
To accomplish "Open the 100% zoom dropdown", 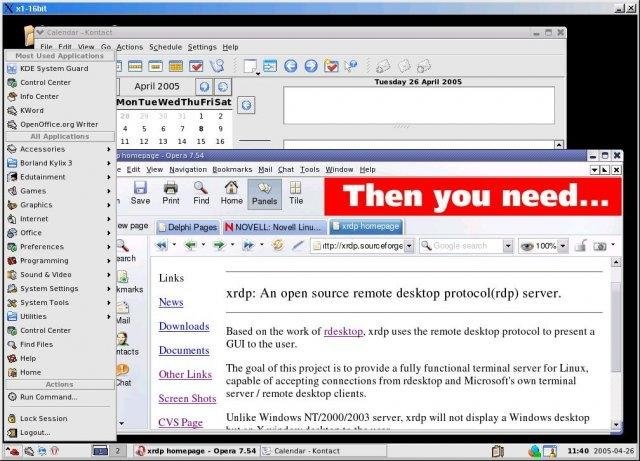I will point(563,246).
